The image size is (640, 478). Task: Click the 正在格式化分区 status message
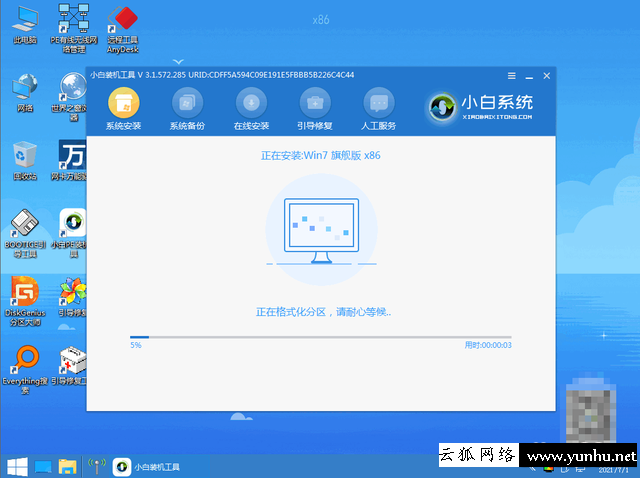pos(323,312)
